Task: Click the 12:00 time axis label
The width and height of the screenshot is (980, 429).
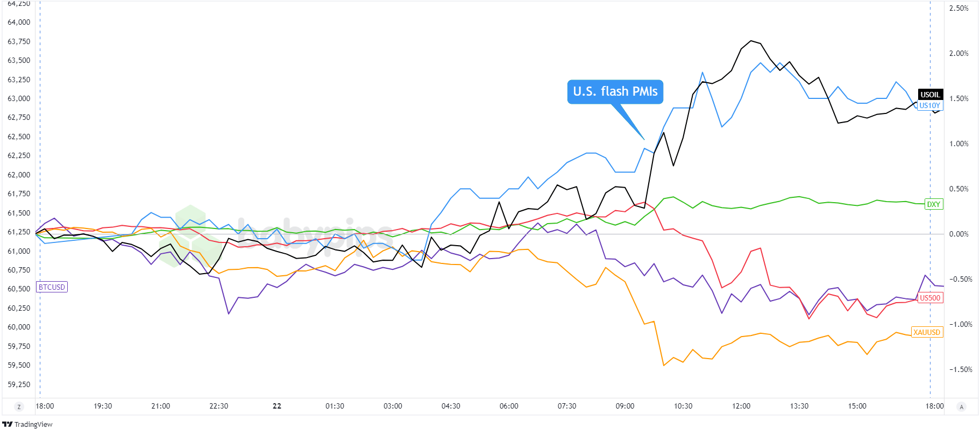Action: (741, 406)
